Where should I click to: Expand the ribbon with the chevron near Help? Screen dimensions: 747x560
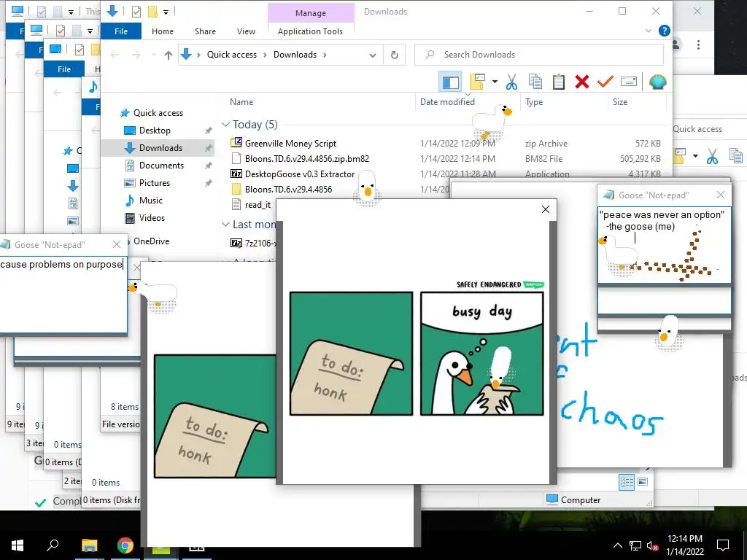tap(649, 31)
